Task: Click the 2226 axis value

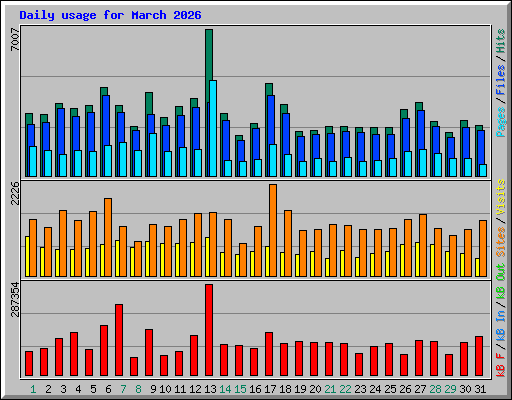Action: click(x=15, y=193)
